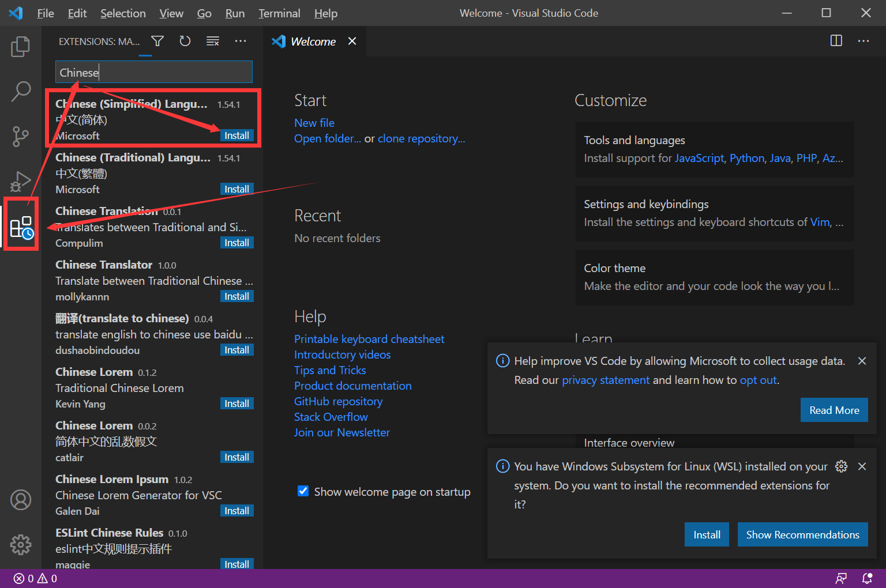Screen dimensions: 886x588
Task: Open the Color theme customize card
Action: 715,277
